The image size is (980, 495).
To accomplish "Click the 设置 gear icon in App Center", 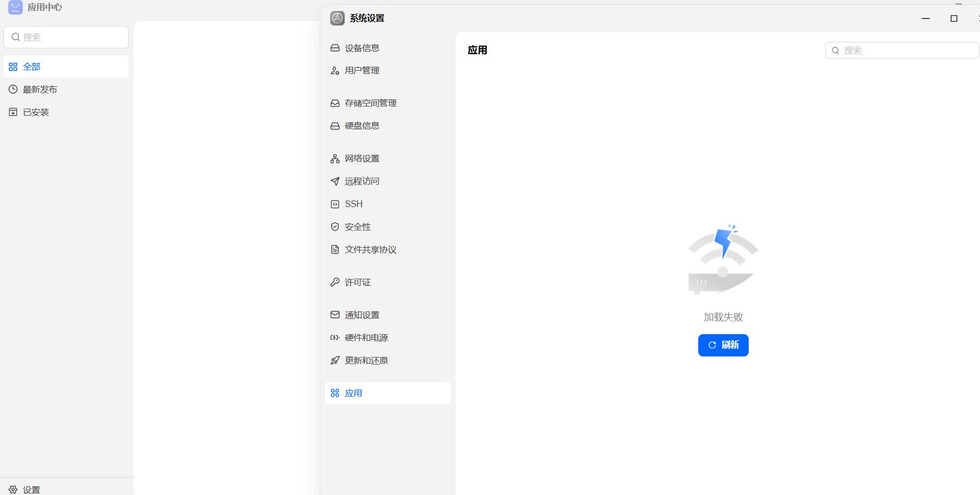I will [13, 490].
